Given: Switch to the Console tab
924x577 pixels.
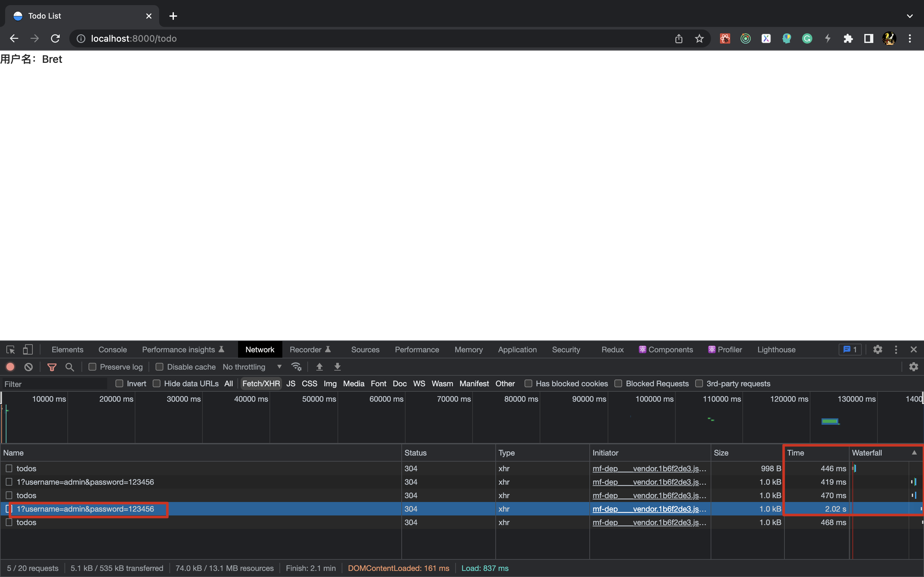Looking at the screenshot, I should 112,349.
